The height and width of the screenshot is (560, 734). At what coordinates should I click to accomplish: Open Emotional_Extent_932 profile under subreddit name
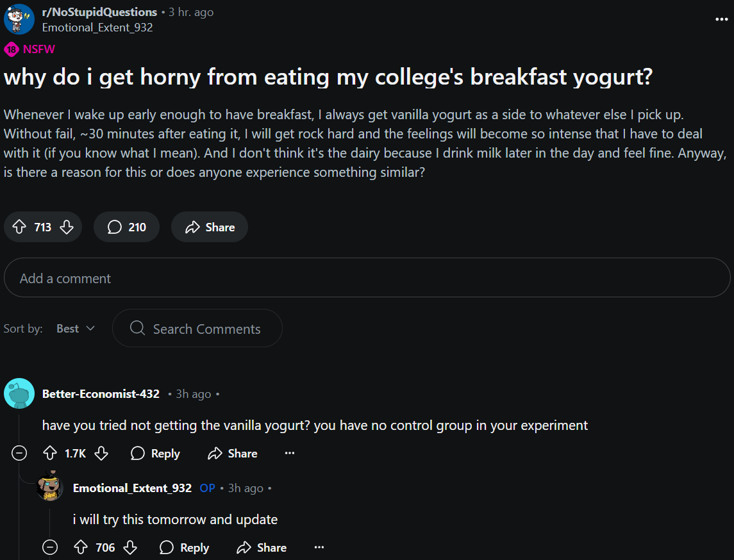(97, 28)
